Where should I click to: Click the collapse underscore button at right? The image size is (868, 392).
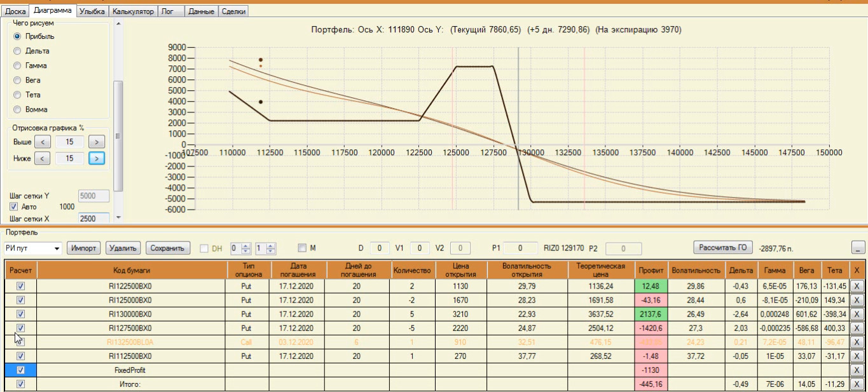(x=858, y=248)
